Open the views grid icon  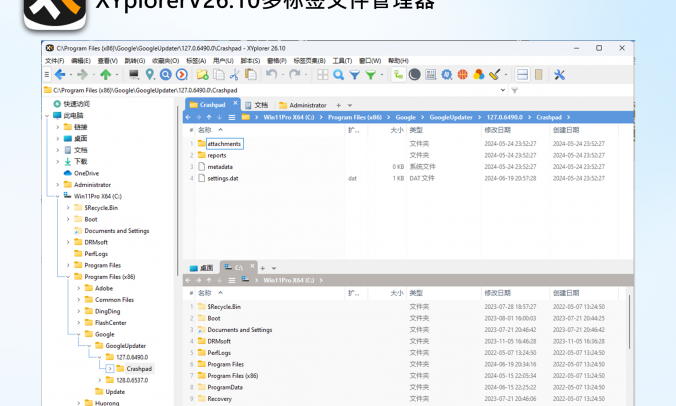point(322,75)
